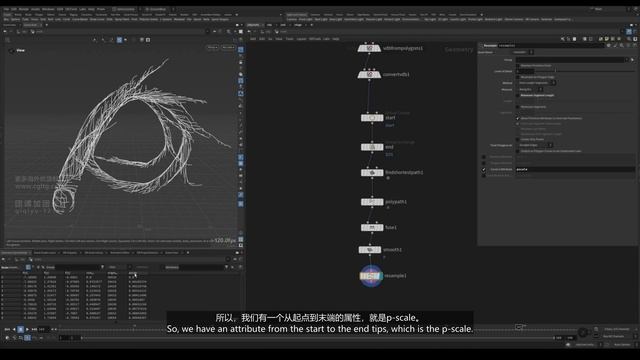Screen dimensions: 640x360
Task: Open the Render menu
Action: 24,9
